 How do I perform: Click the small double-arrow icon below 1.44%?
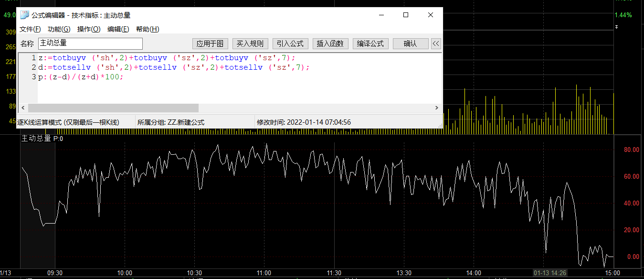617,27
